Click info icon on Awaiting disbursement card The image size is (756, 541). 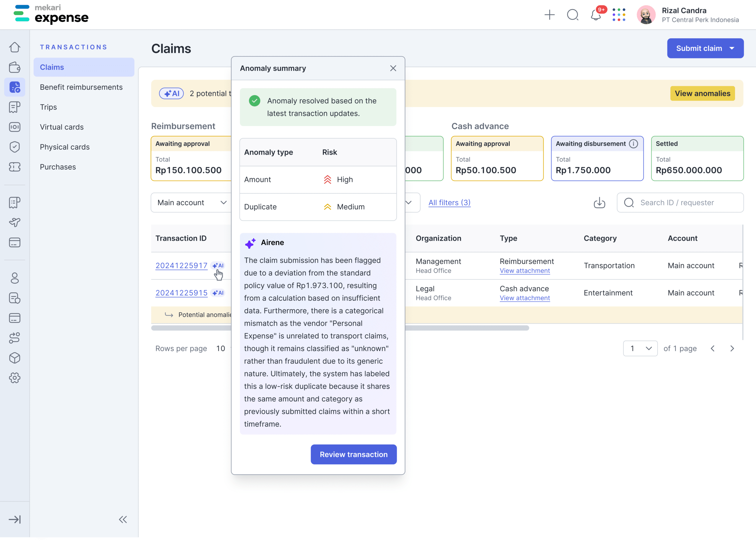[633, 143]
